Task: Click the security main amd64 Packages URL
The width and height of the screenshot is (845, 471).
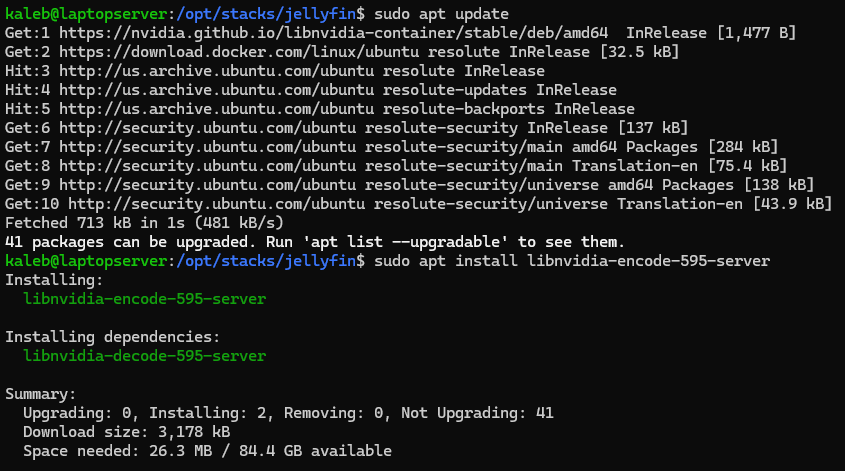Action: [x=207, y=147]
